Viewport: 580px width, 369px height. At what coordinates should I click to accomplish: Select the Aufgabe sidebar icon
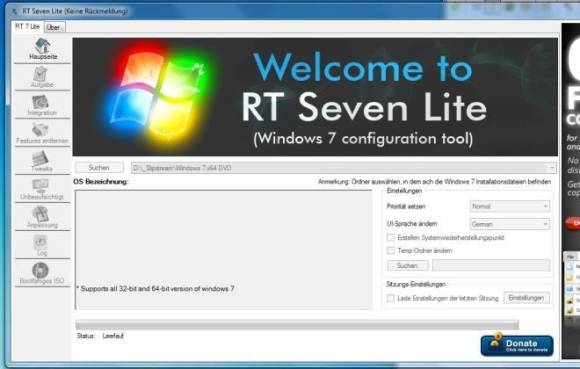point(41,74)
